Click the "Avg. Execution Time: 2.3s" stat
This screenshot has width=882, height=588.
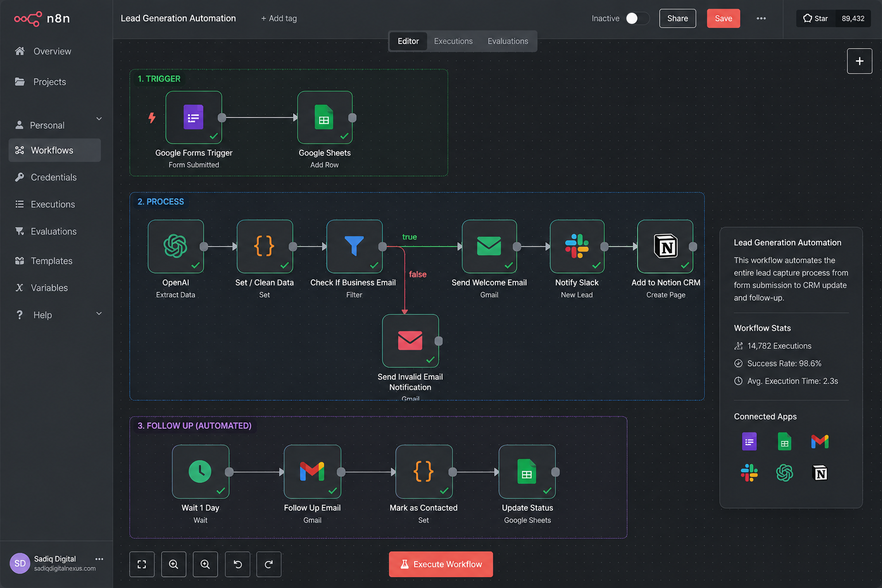(x=786, y=381)
